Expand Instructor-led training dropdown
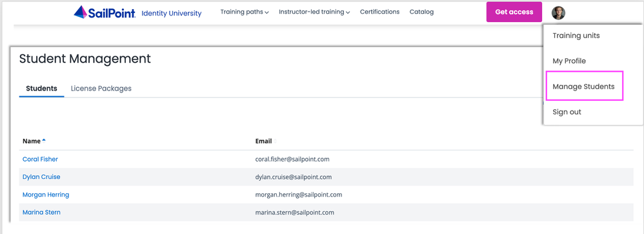 tap(314, 12)
